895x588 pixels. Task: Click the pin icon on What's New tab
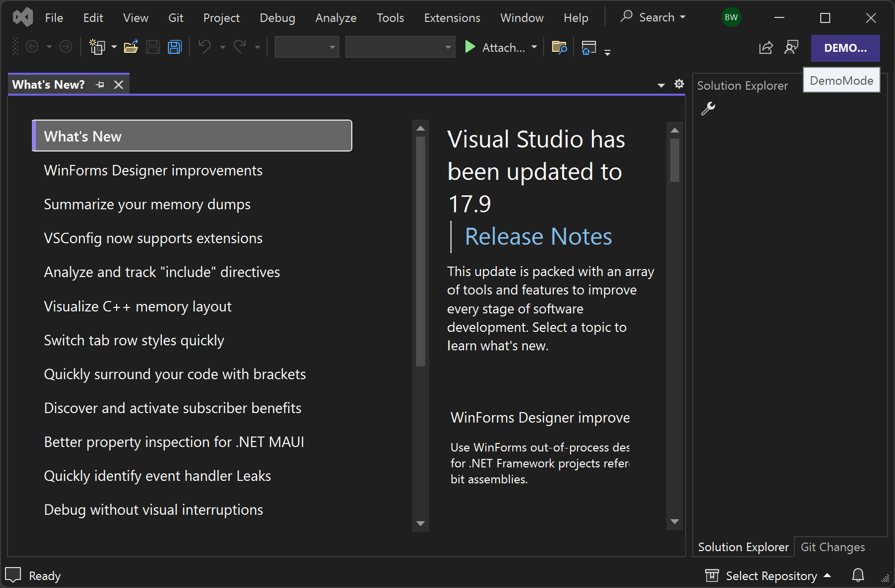pyautogui.click(x=100, y=85)
